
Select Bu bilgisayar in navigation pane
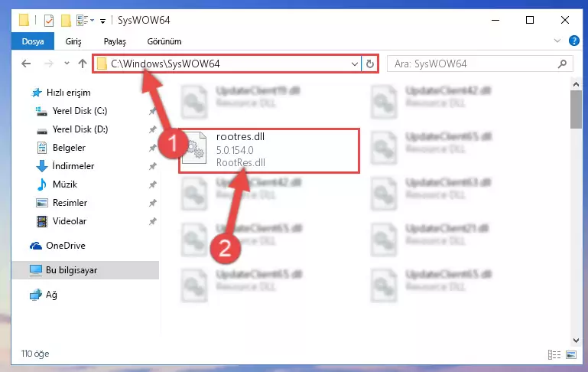(86, 270)
